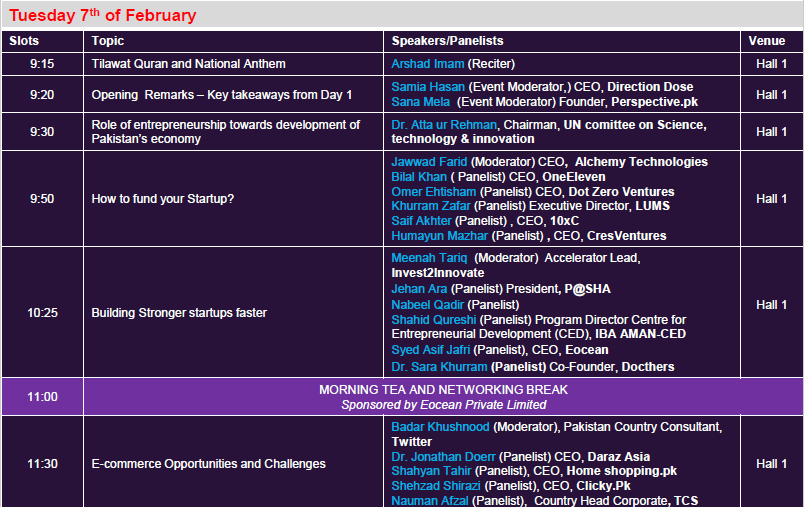This screenshot has height=507, width=804.
Task: Select Omer Ehtisham panelist link
Action: [433, 192]
